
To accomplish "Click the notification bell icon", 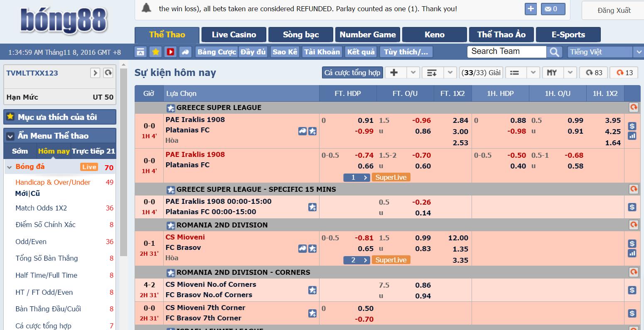I will (x=146, y=8).
